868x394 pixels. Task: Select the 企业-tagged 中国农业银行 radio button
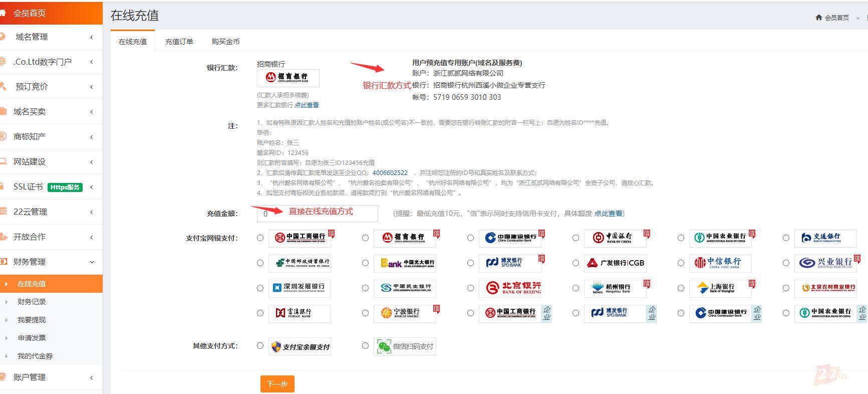coord(786,313)
